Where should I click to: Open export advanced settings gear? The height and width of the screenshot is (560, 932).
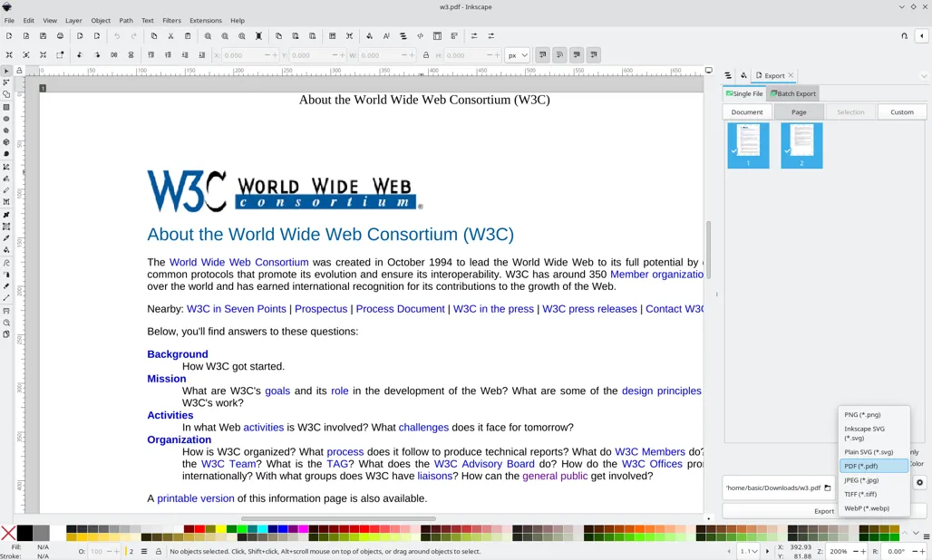919,483
